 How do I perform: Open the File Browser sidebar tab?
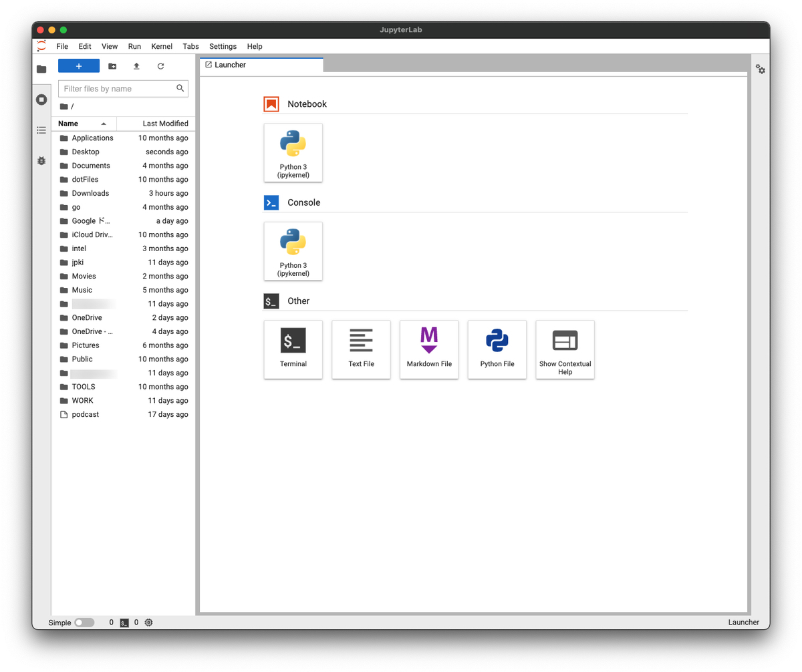[x=41, y=69]
